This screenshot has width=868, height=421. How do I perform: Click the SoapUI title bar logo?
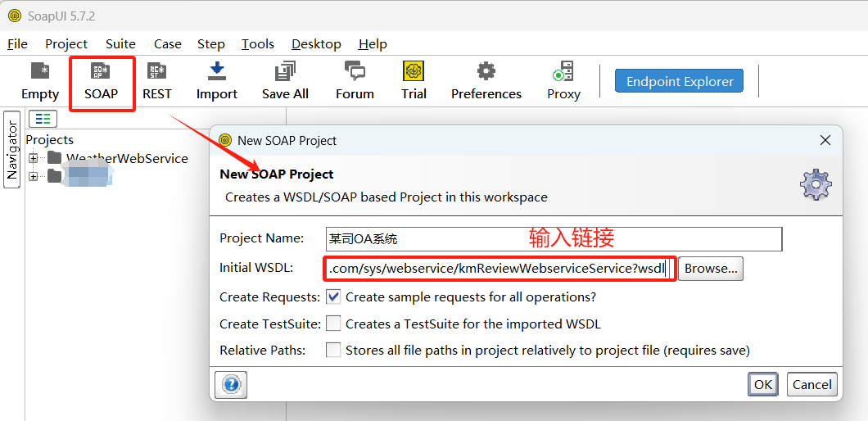coord(15,16)
